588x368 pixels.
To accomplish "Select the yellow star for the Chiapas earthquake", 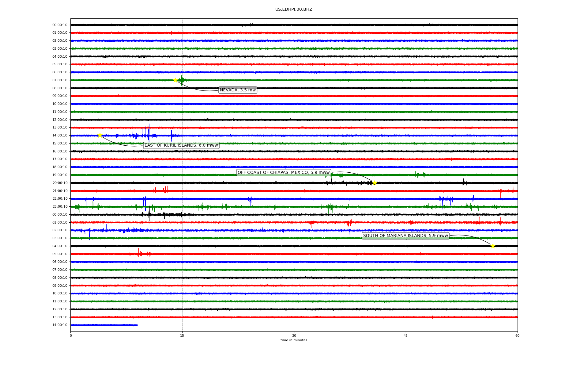I will [375, 183].
